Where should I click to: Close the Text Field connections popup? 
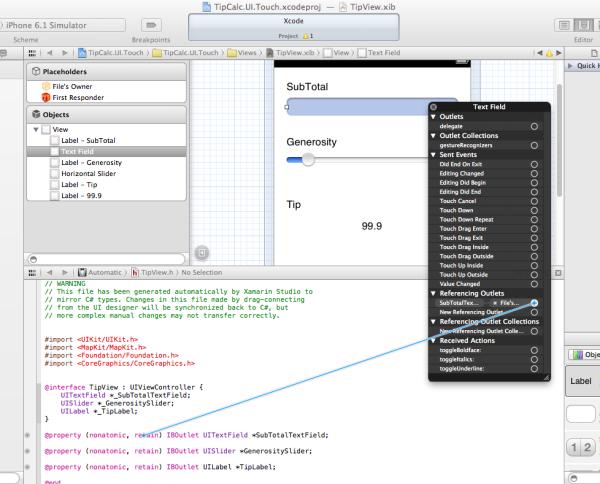click(x=434, y=107)
